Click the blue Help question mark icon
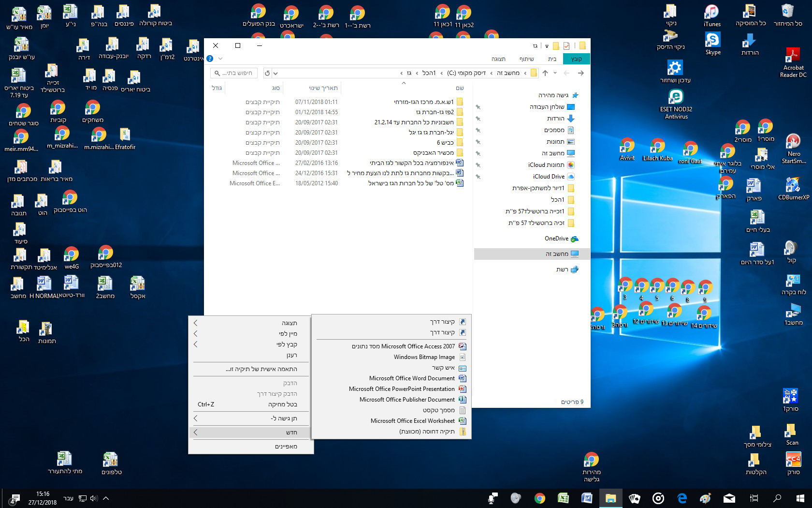This screenshot has width=812, height=508. point(210,59)
